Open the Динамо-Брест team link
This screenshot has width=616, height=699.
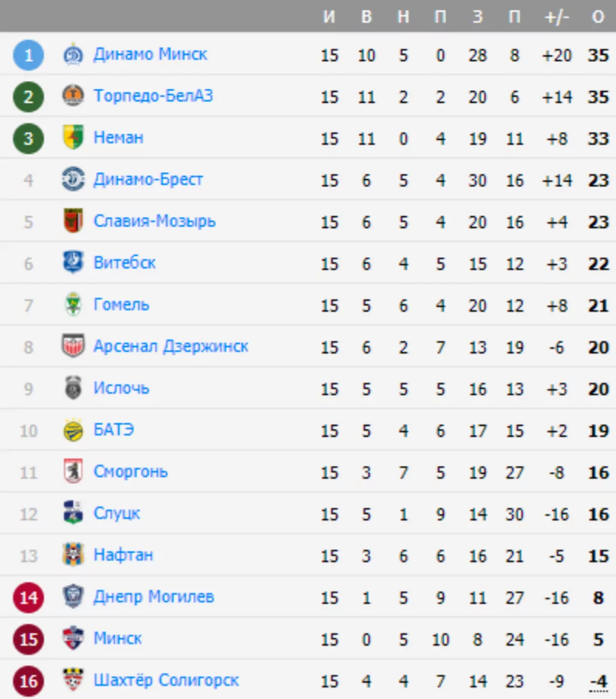pos(148,179)
